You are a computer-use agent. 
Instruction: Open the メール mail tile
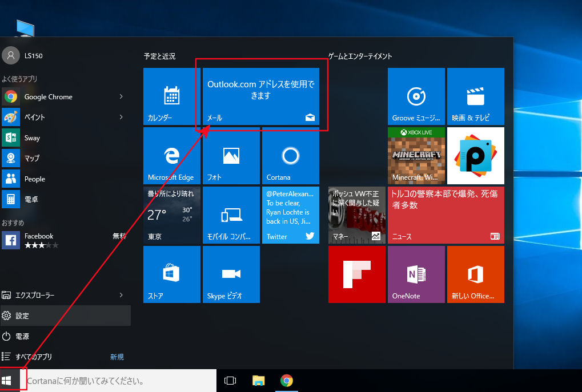point(261,96)
